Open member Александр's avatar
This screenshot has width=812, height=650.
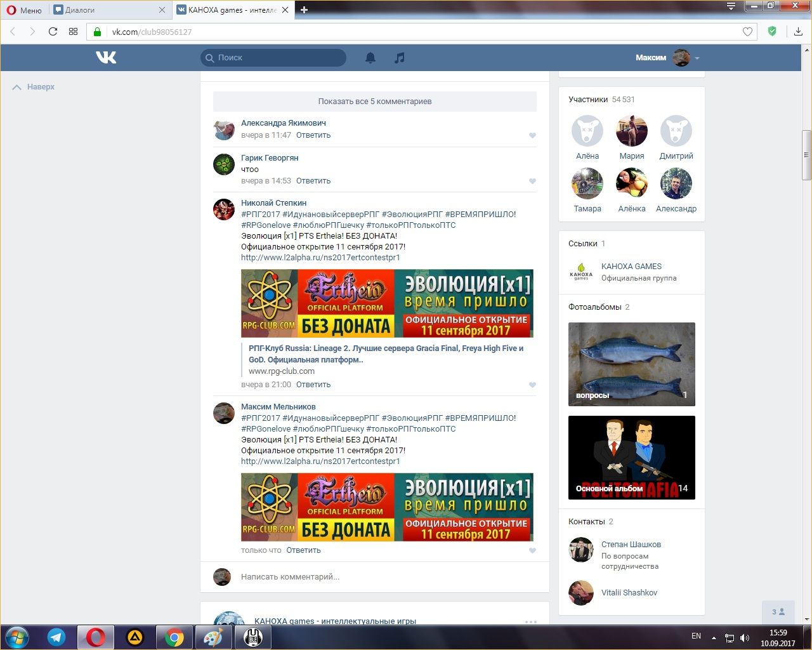point(676,183)
